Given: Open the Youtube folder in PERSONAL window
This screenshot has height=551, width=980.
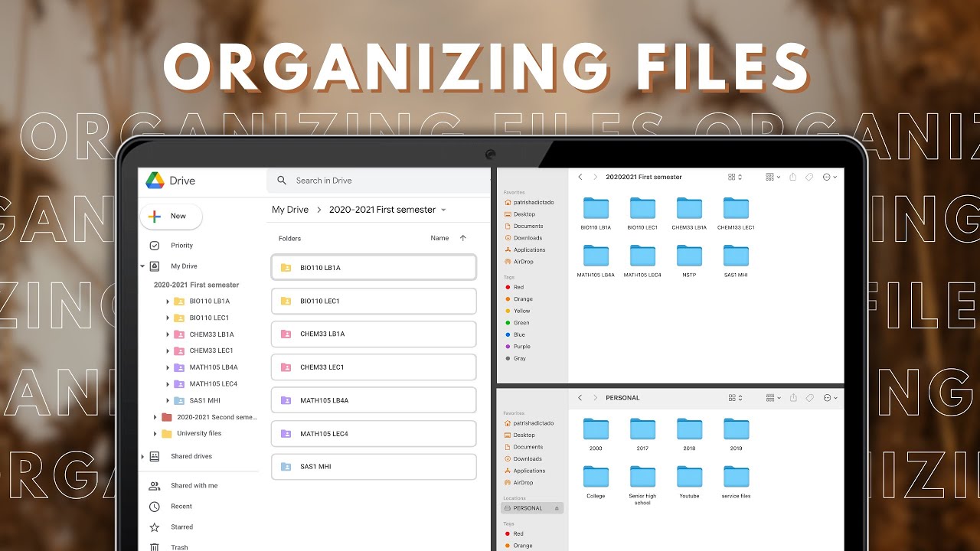Looking at the screenshot, I should (689, 481).
